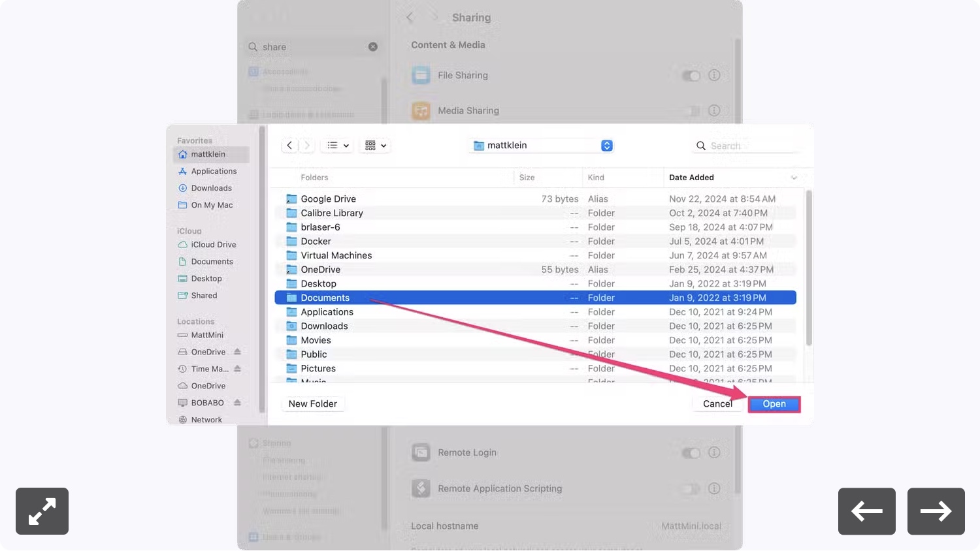Screen dimensions: 980x551
Task: Go to the next slide image
Action: (x=936, y=512)
